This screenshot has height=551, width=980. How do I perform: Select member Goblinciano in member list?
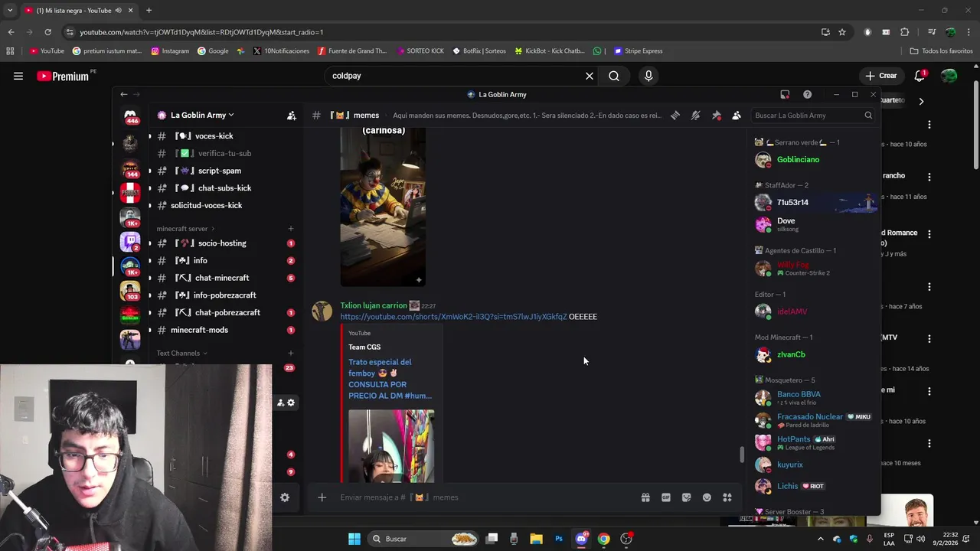[815, 160]
